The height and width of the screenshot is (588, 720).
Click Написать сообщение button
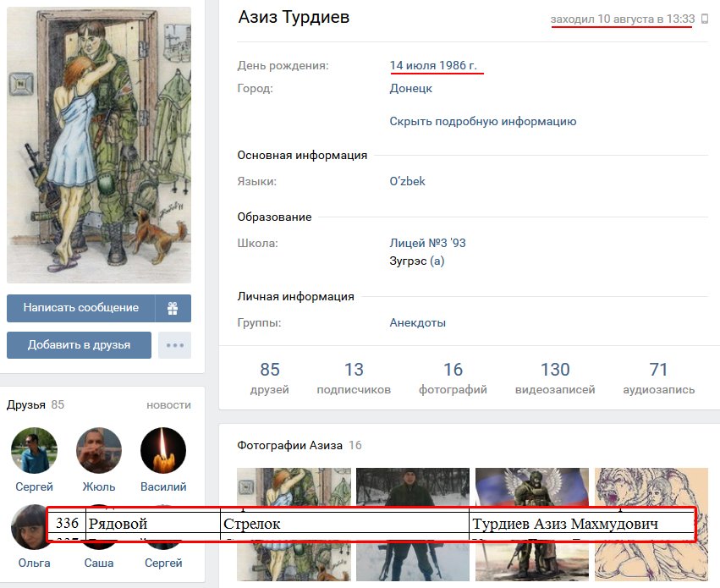(x=81, y=308)
